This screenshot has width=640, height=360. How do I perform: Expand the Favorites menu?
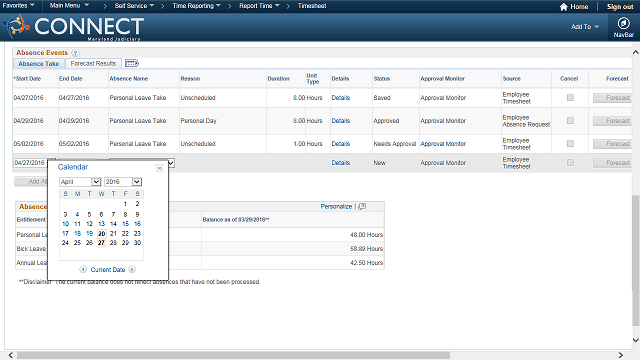[18, 6]
